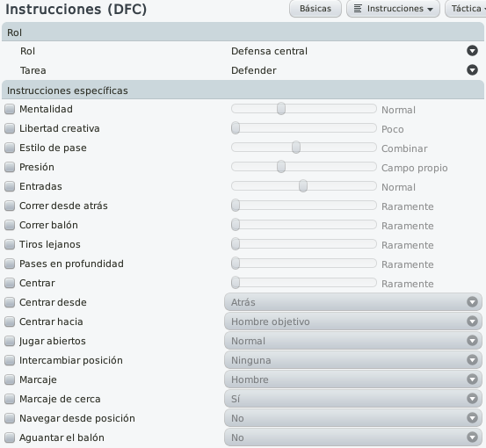Click arrow icon on Aguantar el balón
This screenshot has height=448, width=486.
click(472, 437)
